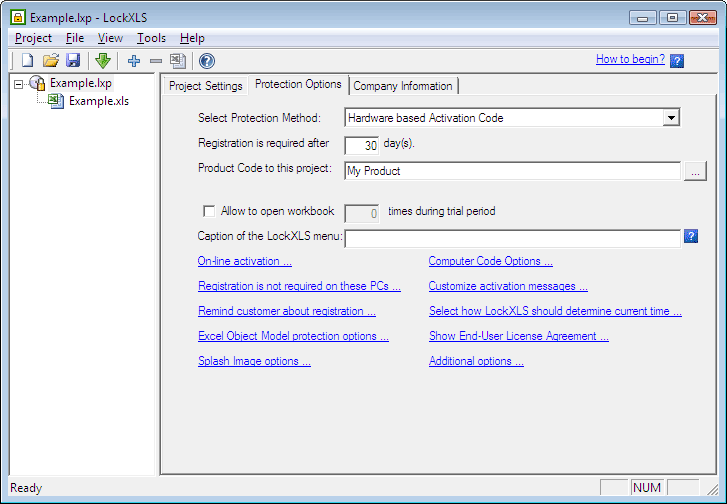Open the 'On-line activation ...' link
The height and width of the screenshot is (504, 727).
(x=245, y=261)
